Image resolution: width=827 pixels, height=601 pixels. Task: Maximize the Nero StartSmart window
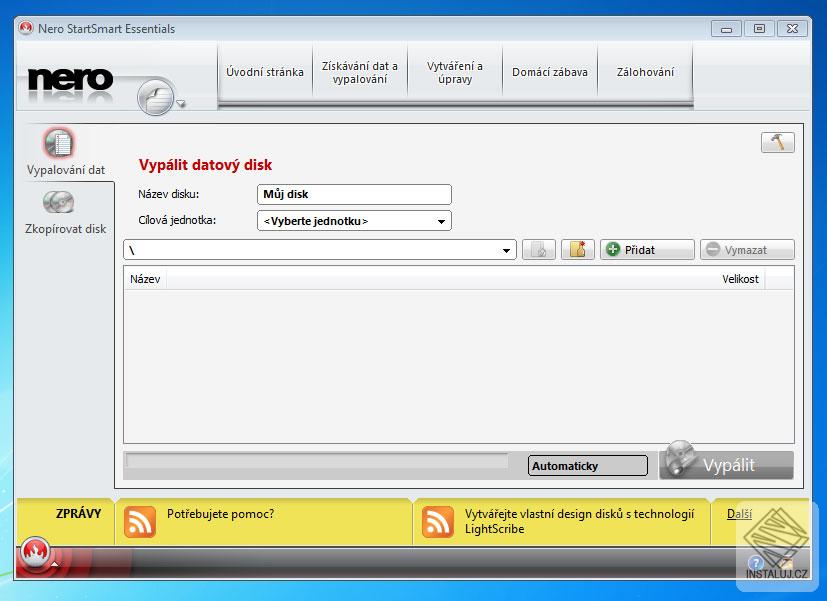click(x=759, y=29)
